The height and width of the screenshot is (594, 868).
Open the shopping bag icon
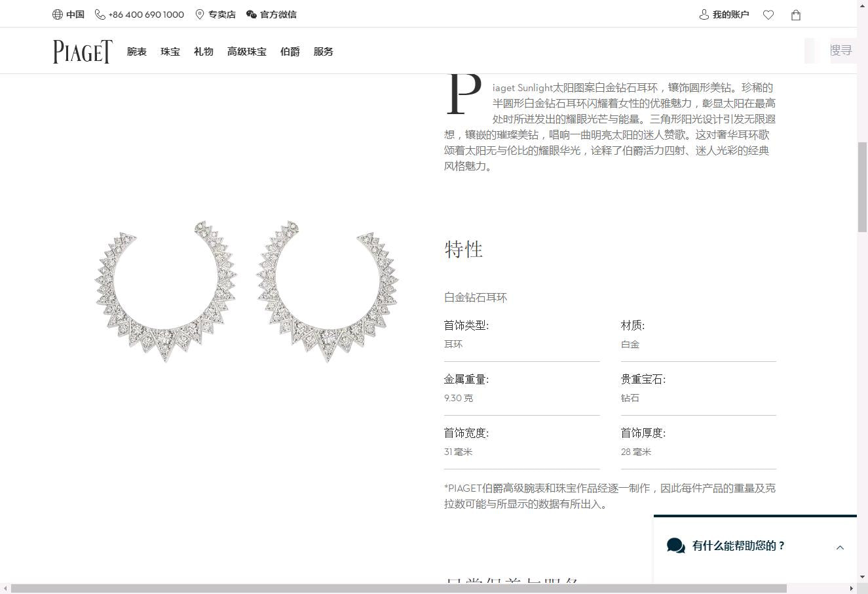[x=796, y=15]
